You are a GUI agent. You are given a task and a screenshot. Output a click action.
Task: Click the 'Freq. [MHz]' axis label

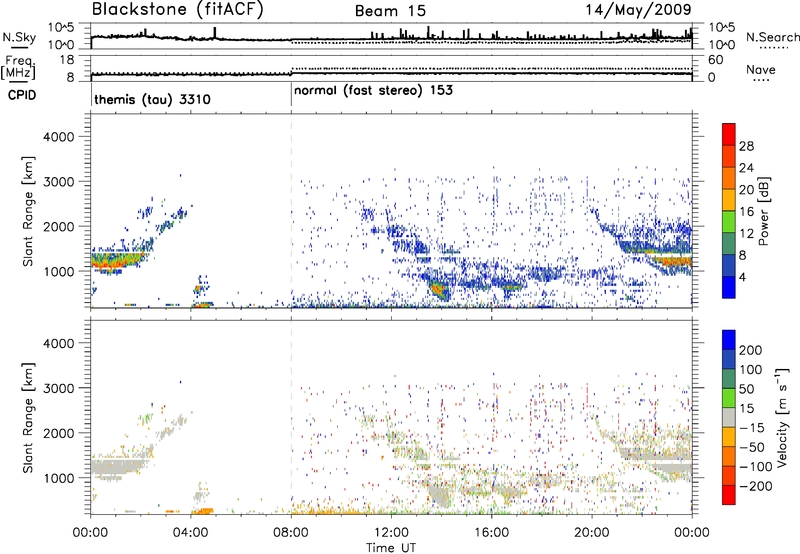(18, 68)
